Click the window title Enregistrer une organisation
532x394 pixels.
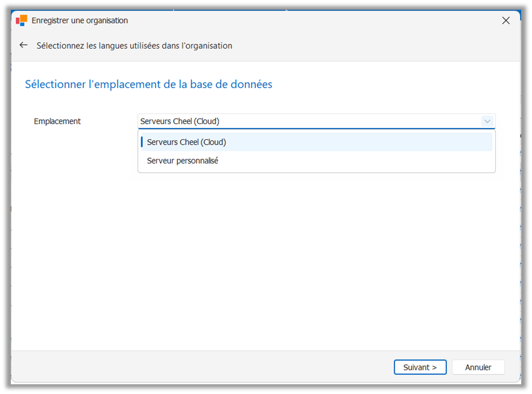click(80, 21)
